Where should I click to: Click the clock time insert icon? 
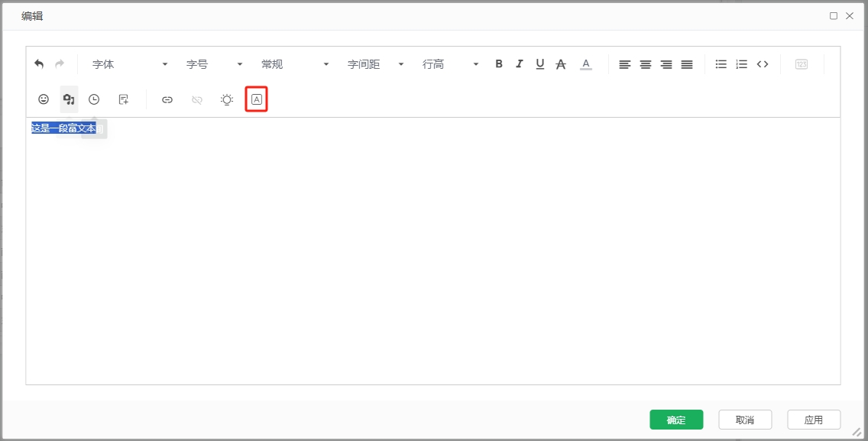click(94, 99)
